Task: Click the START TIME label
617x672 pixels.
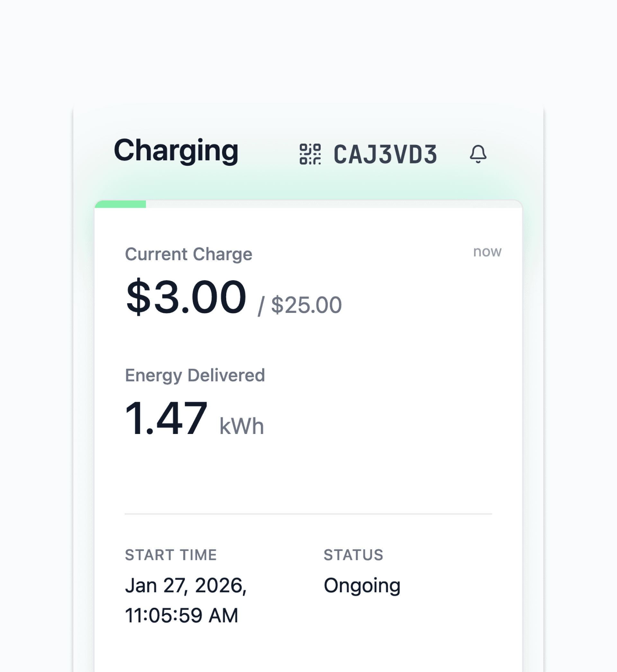Action: pyautogui.click(x=171, y=555)
